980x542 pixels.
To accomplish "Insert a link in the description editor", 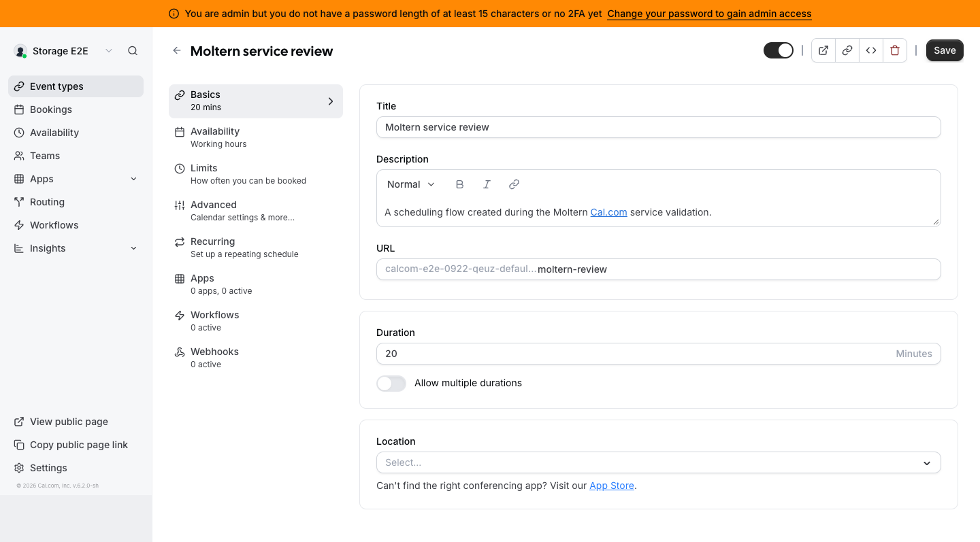I will [x=514, y=184].
